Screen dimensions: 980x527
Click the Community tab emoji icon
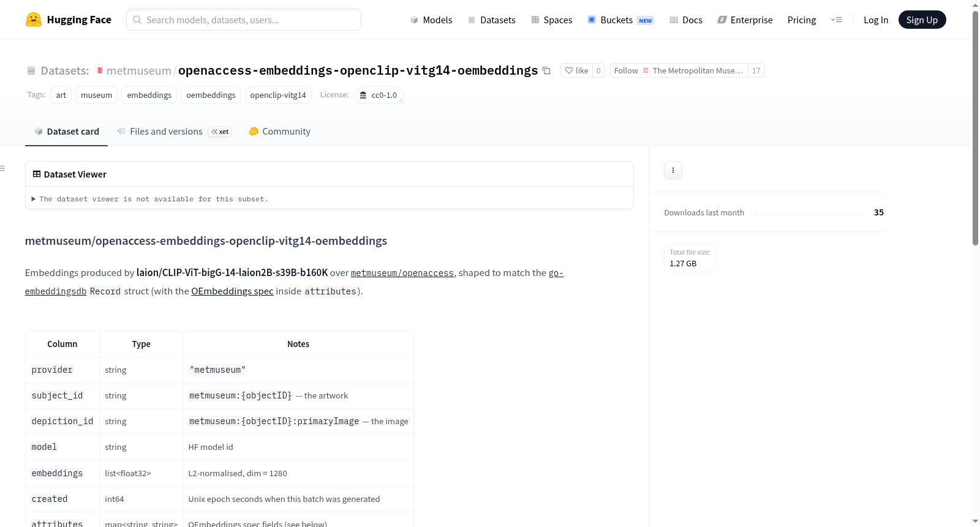pyautogui.click(x=254, y=131)
